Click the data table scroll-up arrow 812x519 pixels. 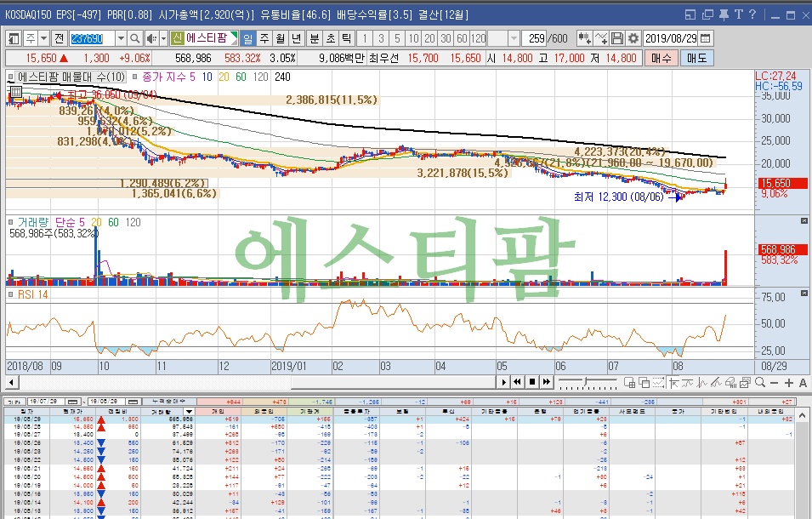click(802, 415)
